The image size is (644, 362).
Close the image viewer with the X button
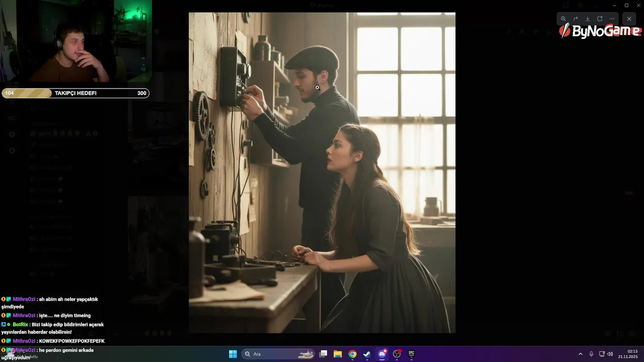tap(629, 19)
